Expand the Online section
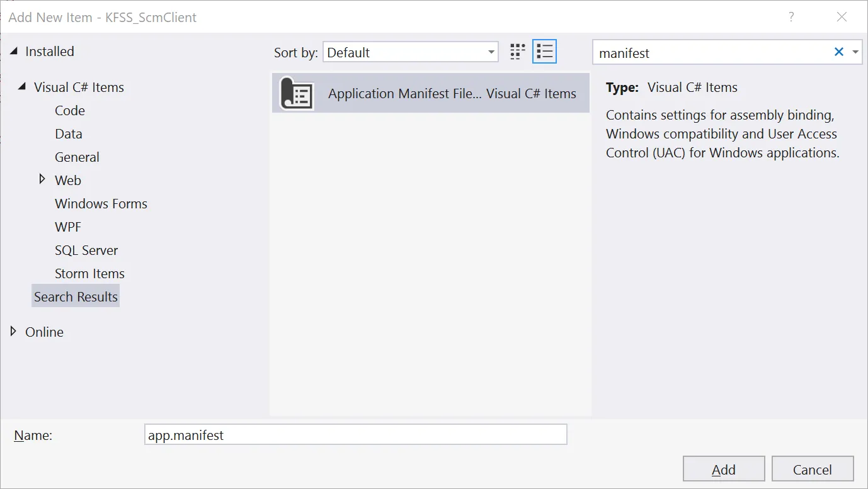The width and height of the screenshot is (868, 489). [14, 332]
